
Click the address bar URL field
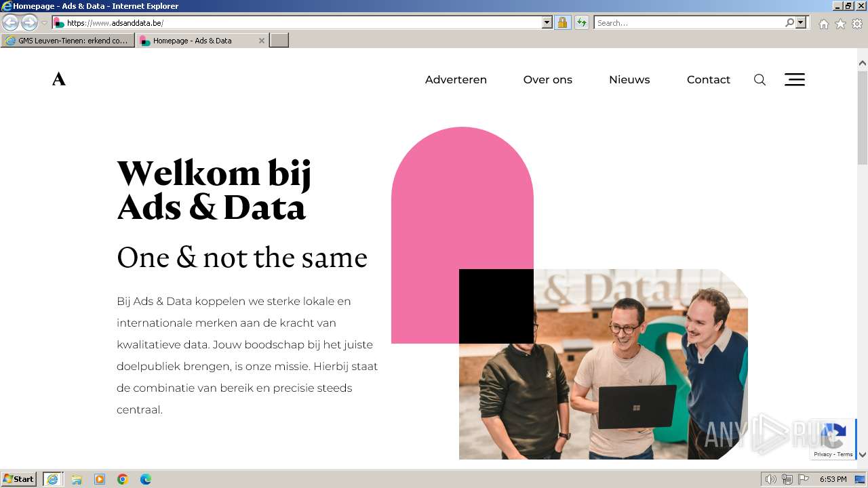point(304,22)
